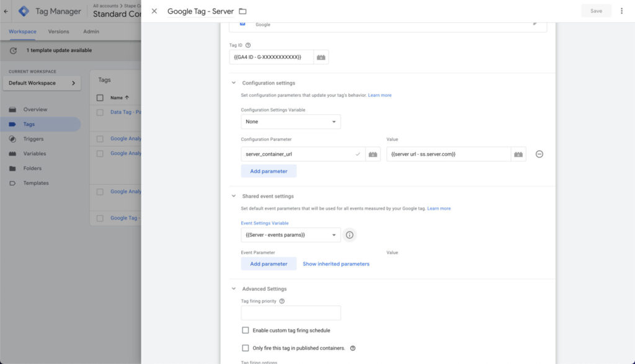
Task: Open the Configuration Settings Variable dropdown
Action: click(x=290, y=122)
